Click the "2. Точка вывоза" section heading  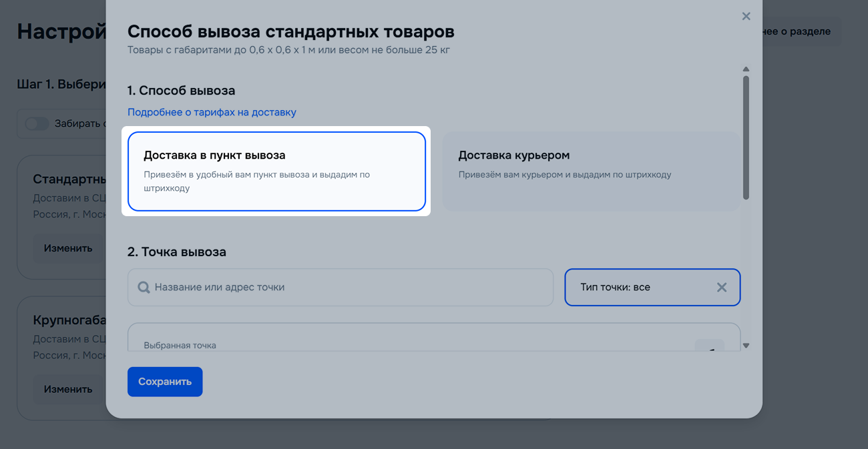[x=177, y=252]
